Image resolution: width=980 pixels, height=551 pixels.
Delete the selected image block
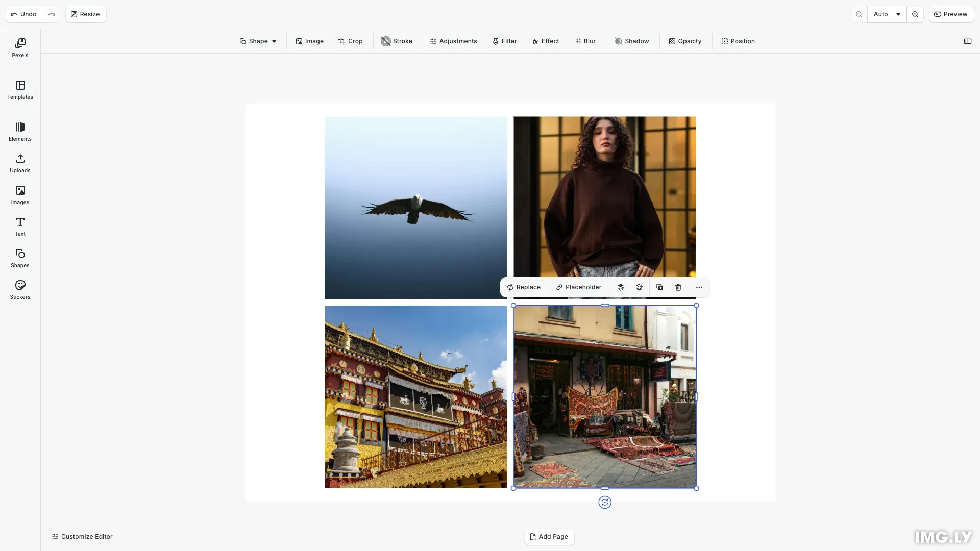click(678, 287)
